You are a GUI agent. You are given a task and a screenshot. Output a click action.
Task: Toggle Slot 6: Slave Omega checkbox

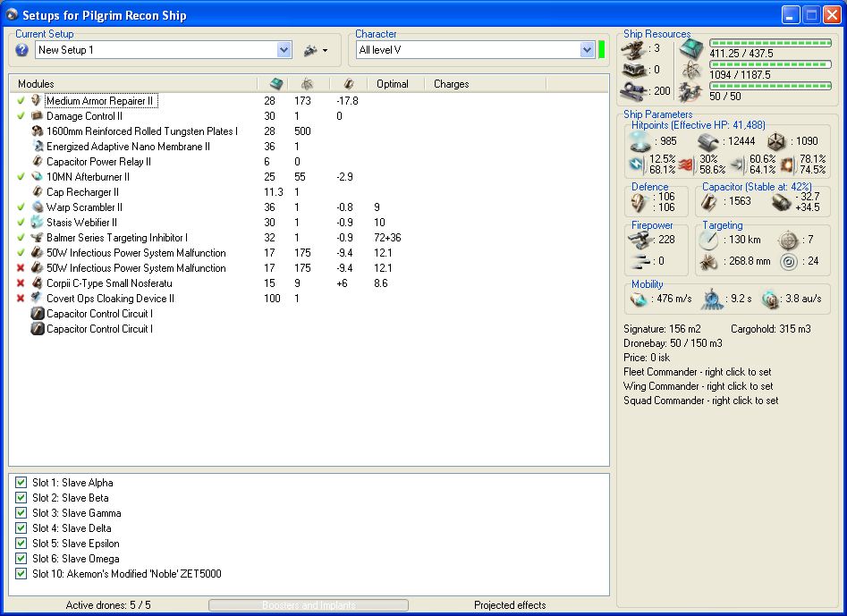click(21, 559)
